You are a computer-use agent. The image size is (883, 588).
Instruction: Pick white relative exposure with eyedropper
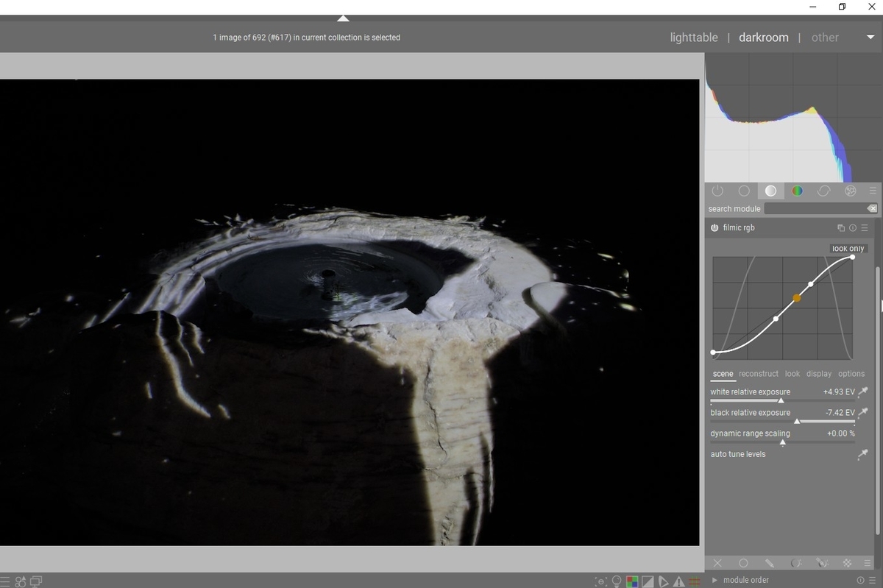pos(863,392)
